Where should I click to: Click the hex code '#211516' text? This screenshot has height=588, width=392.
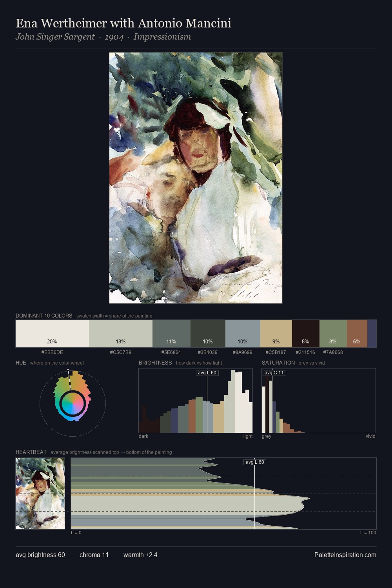(x=306, y=352)
